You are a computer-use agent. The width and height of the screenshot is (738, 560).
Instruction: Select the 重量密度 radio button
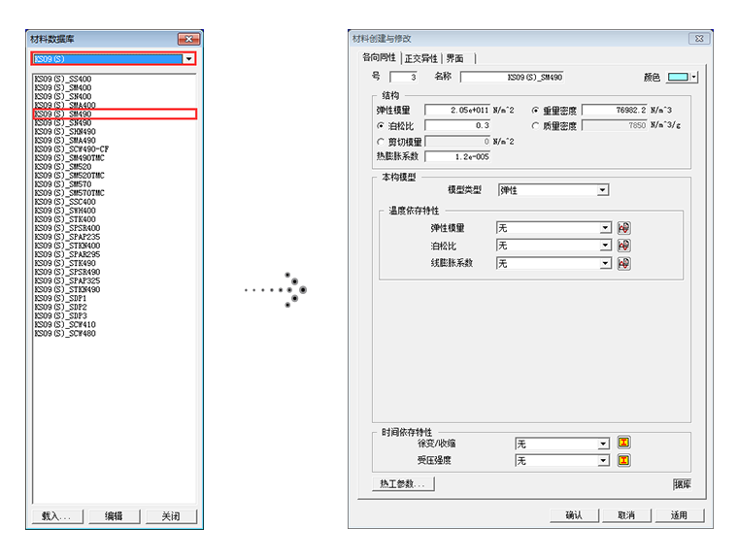pos(535,110)
